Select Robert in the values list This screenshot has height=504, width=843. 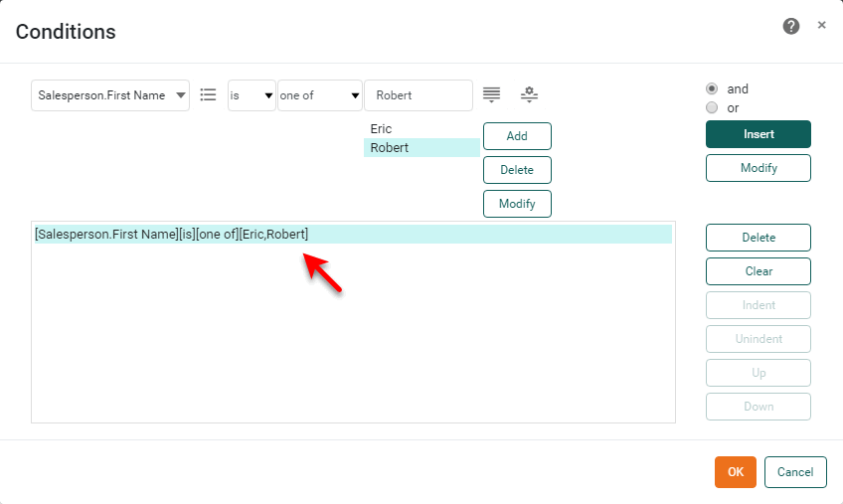(x=390, y=148)
